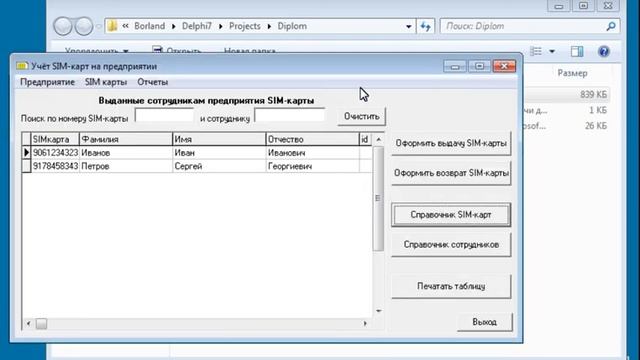This screenshot has width=640, height=360.
Task: Focus the SIM-card number search field
Action: click(x=164, y=116)
